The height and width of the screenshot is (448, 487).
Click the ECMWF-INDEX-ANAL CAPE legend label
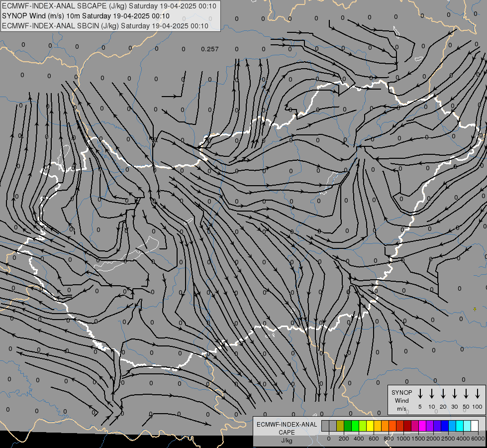(287, 428)
